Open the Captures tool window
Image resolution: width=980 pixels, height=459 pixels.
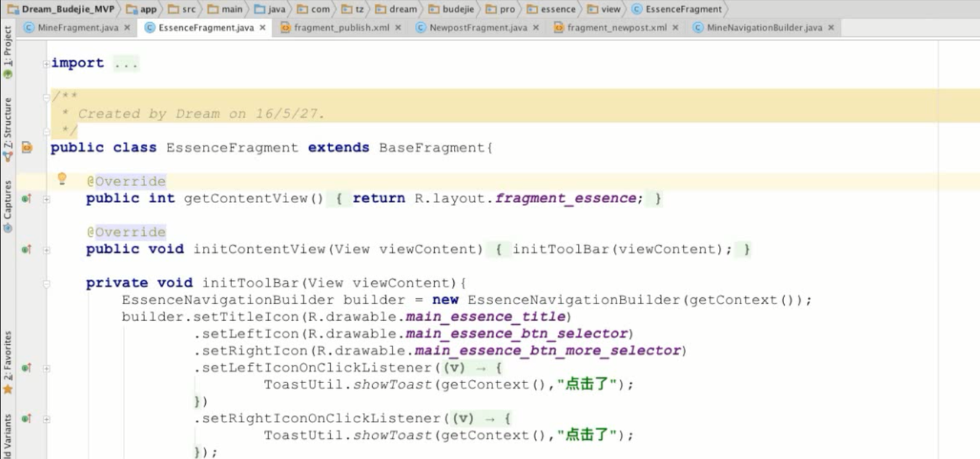pyautogui.click(x=8, y=205)
